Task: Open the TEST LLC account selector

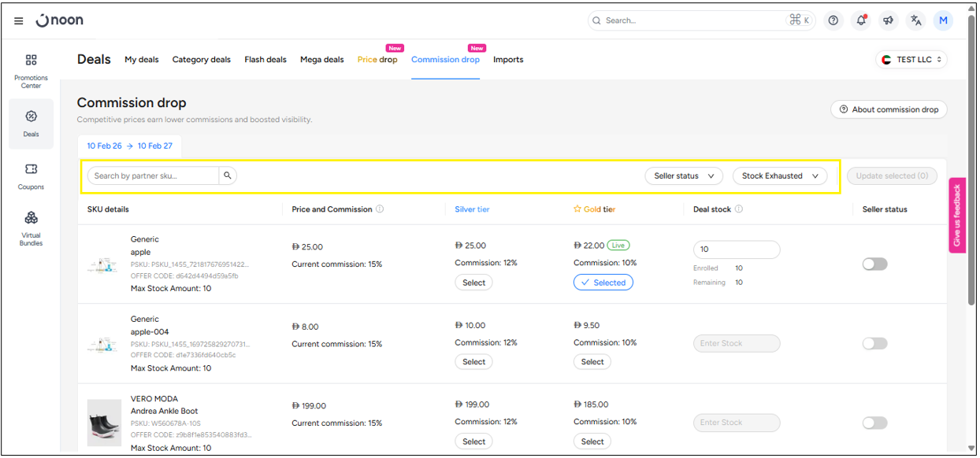Action: tap(911, 60)
